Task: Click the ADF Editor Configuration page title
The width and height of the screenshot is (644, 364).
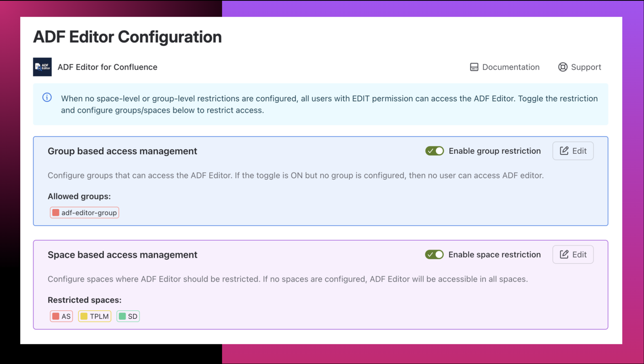Action: [127, 37]
